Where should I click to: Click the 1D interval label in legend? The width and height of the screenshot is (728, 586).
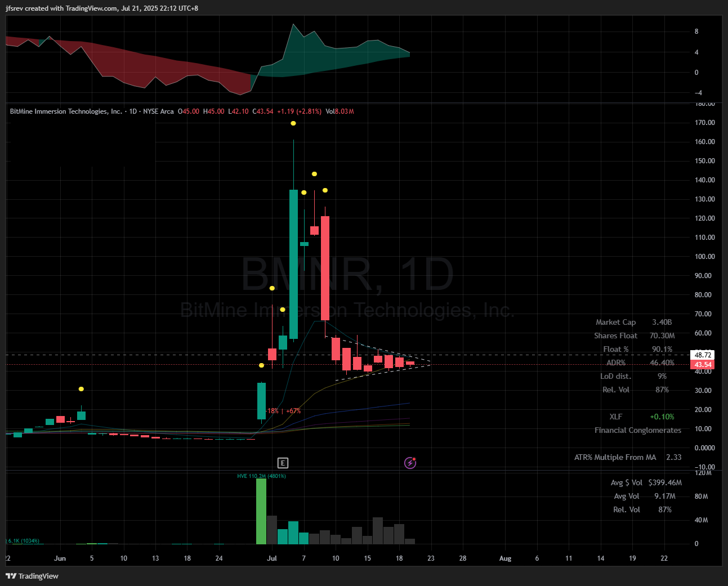point(133,111)
